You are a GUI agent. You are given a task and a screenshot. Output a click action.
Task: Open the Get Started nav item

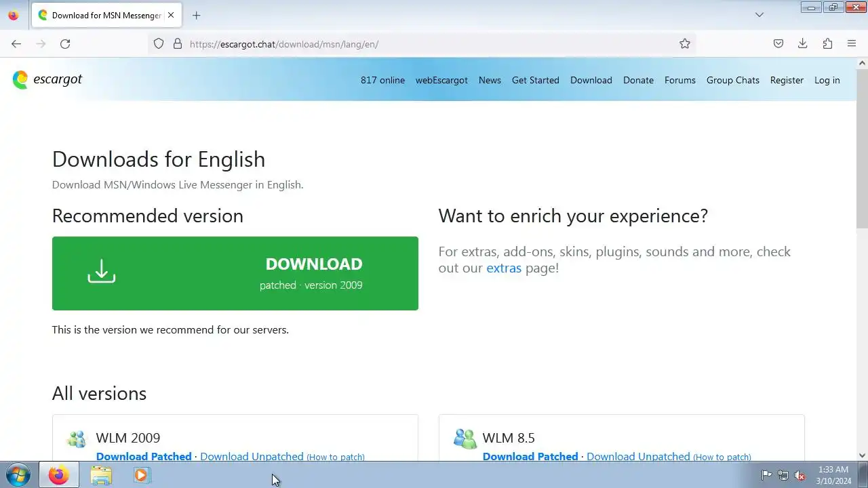[x=536, y=80]
